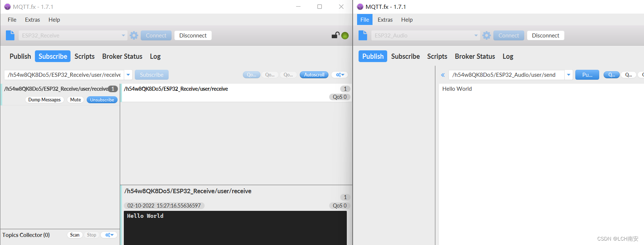The width and height of the screenshot is (644, 245).
Task: Click the dark message count badge on subscribed topic
Action: point(113,89)
